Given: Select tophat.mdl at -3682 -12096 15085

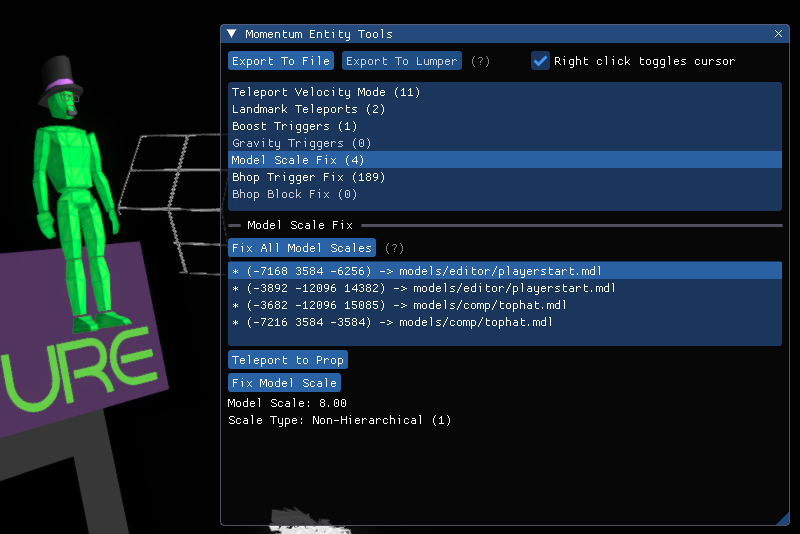Looking at the screenshot, I should point(400,305).
